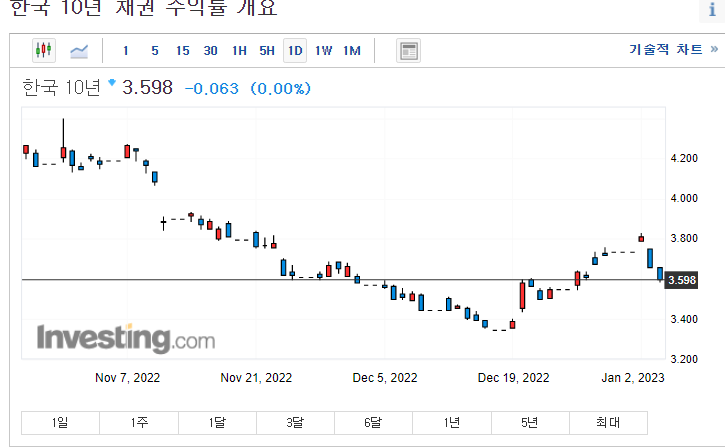
Task: Select the 5 minute interval
Action: click(155, 50)
